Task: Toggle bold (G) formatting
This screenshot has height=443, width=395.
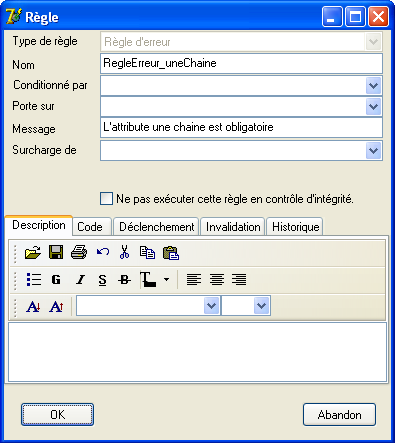Action: pos(56,279)
